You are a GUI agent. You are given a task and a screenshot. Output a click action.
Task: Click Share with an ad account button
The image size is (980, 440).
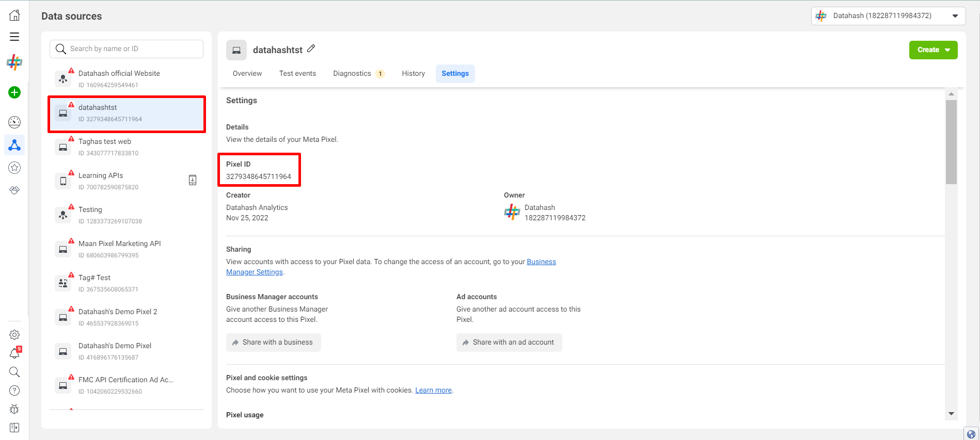pyautogui.click(x=509, y=343)
